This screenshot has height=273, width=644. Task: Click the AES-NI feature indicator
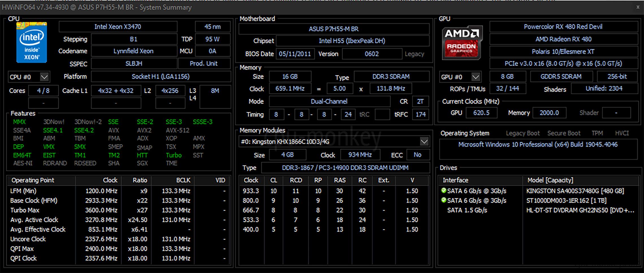click(x=23, y=163)
